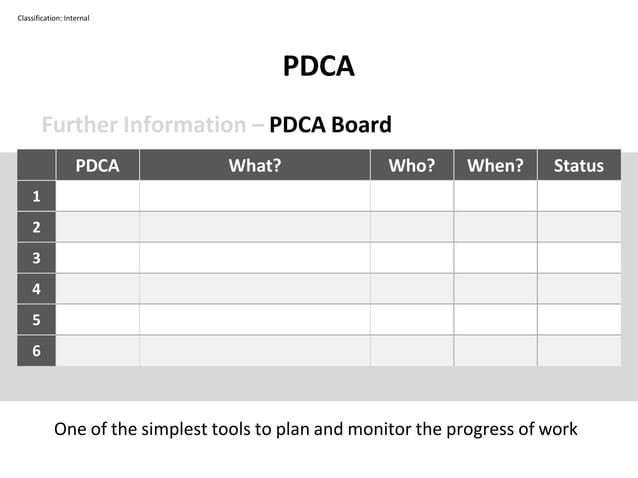
Task: Select the PDCA column header
Action: (x=97, y=166)
